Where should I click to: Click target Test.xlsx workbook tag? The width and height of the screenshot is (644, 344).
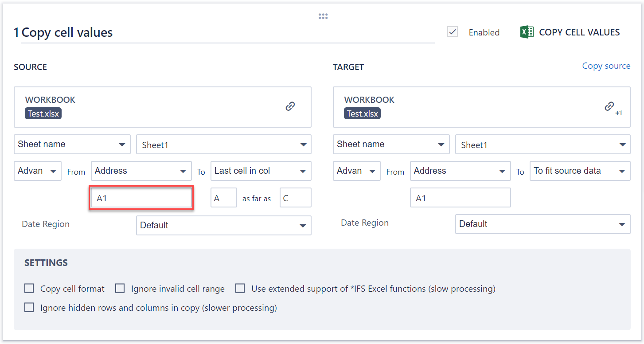tap(362, 113)
